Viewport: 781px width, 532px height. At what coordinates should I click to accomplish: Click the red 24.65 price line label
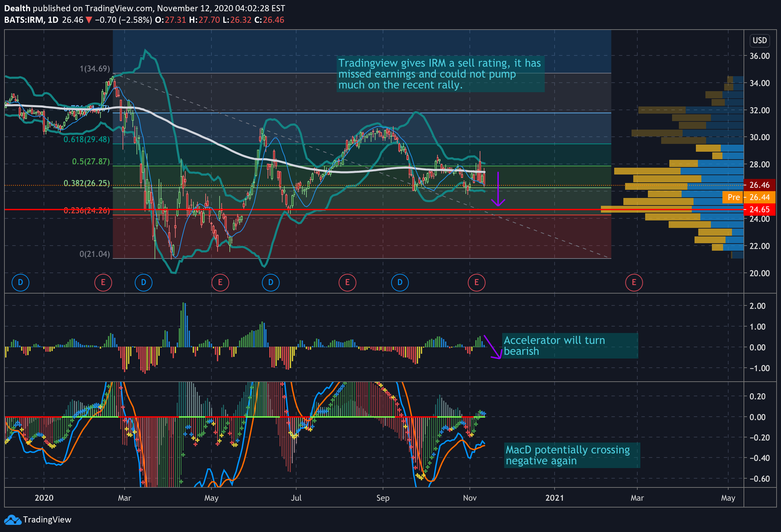click(759, 210)
